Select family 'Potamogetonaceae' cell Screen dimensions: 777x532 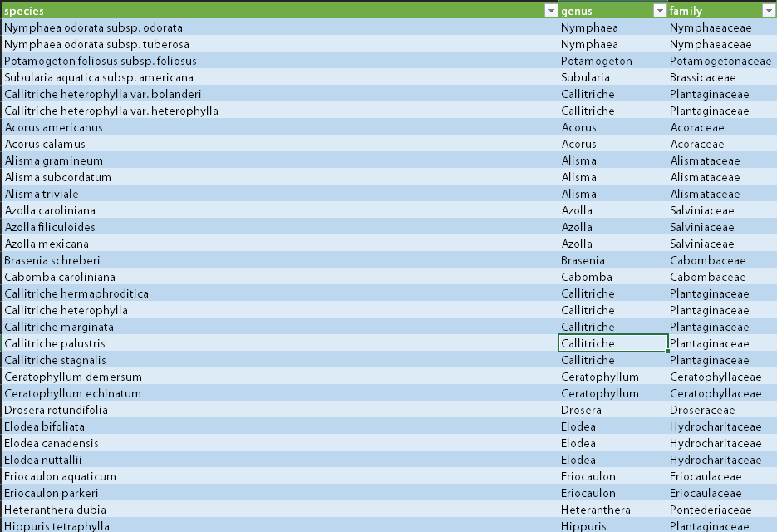(722, 61)
